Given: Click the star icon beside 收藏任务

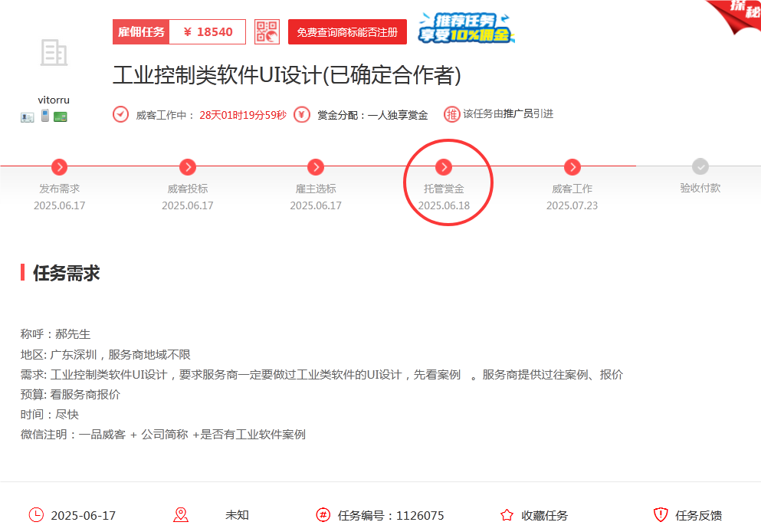Looking at the screenshot, I should [x=505, y=514].
